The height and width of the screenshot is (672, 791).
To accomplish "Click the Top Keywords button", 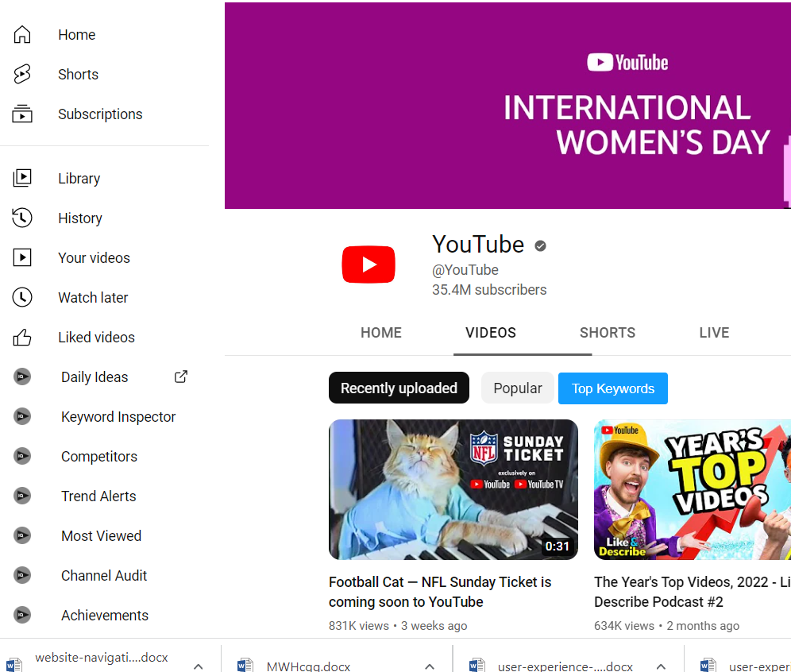I will tap(613, 388).
